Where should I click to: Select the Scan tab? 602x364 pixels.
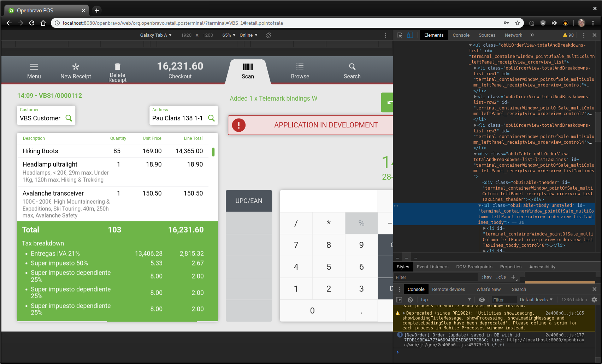point(248,71)
